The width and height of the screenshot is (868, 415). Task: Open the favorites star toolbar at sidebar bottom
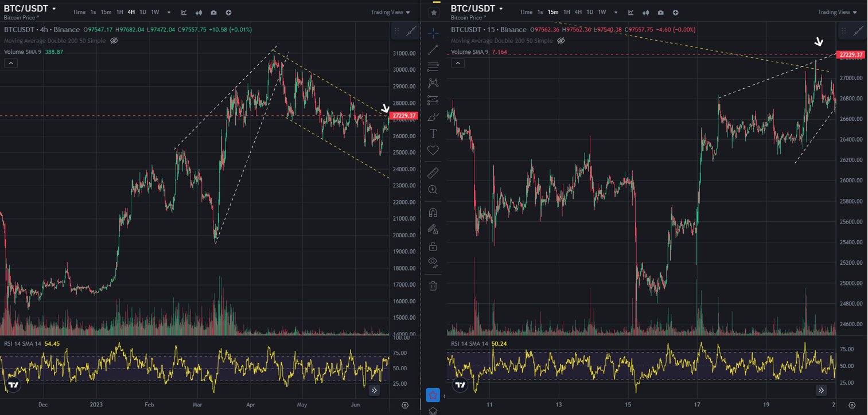tap(433, 395)
